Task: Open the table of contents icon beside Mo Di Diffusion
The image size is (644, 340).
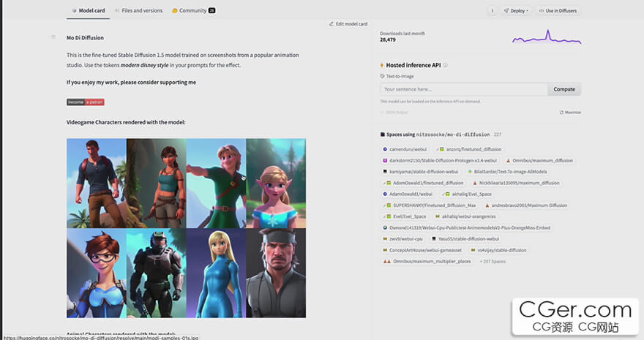Action: [53, 37]
